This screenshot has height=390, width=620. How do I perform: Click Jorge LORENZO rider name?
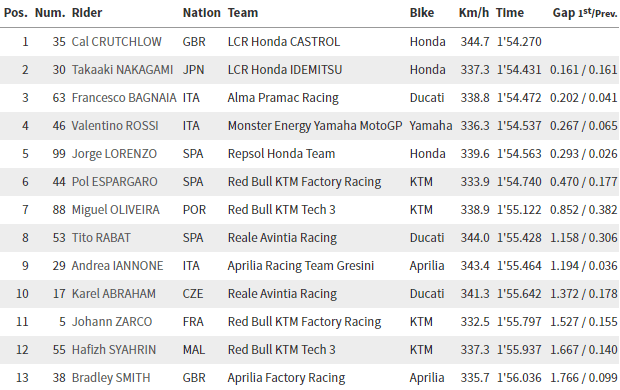coord(114,153)
